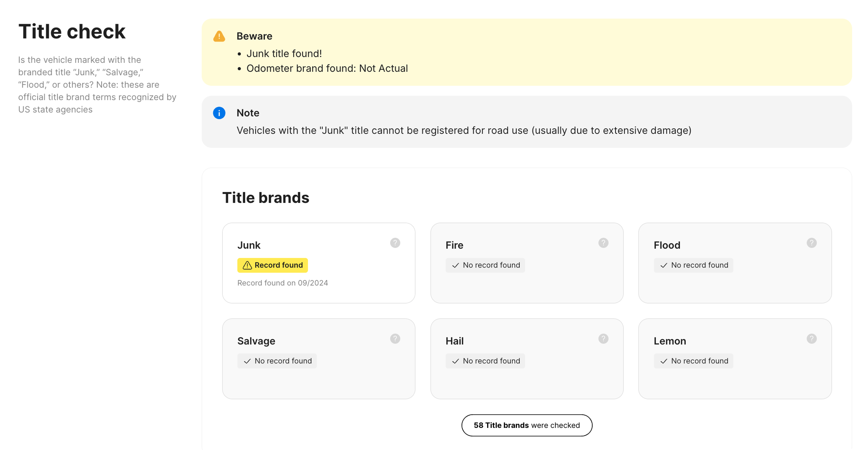Click the orange warning triangle beside Beware
The image size is (868, 450).
coord(219,36)
